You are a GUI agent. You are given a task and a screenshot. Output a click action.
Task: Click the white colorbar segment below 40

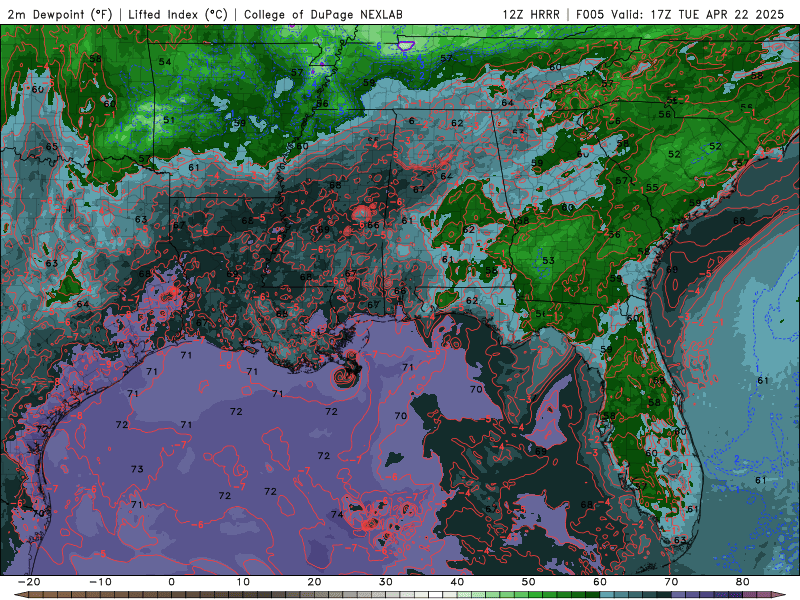point(436,595)
